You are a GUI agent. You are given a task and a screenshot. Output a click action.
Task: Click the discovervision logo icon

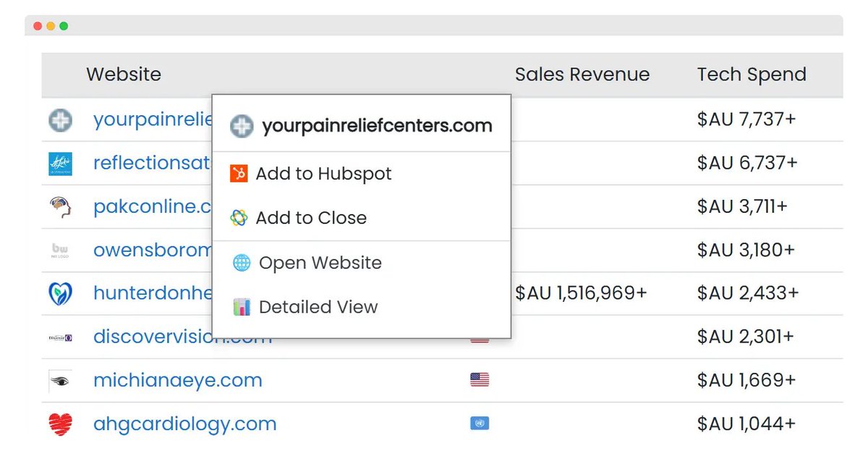60,337
